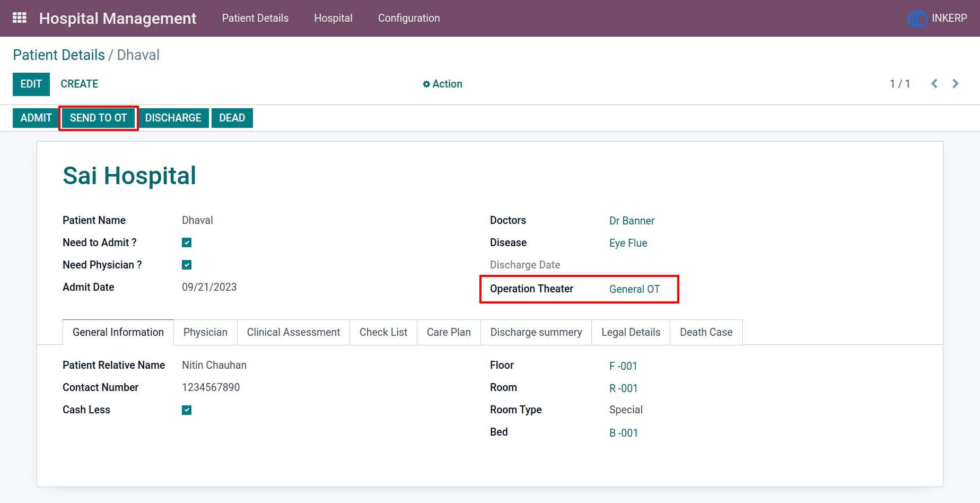980x503 pixels.
Task: Click the INKERP user name
Action: [x=949, y=18]
